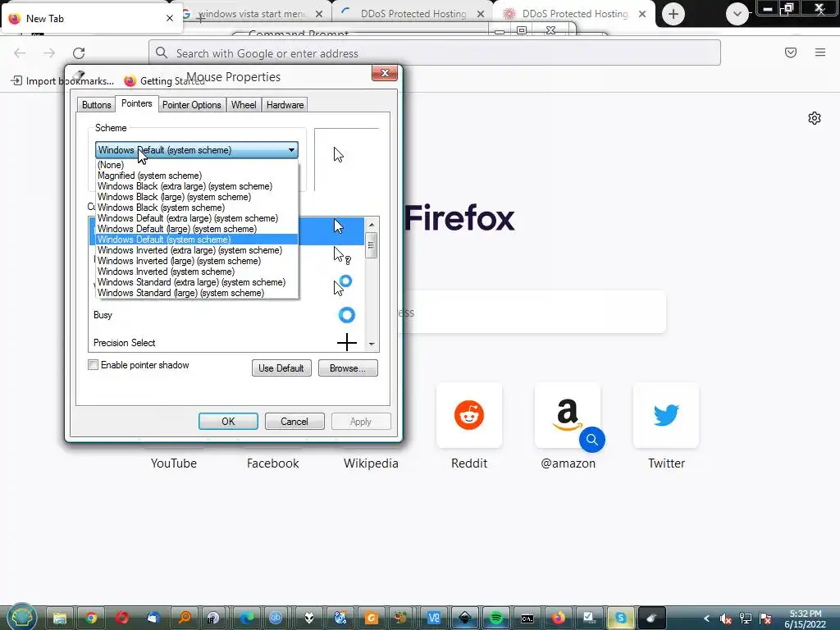Screen dimensions: 840x630
Task: Open new tab page settings gear
Action: (x=815, y=118)
